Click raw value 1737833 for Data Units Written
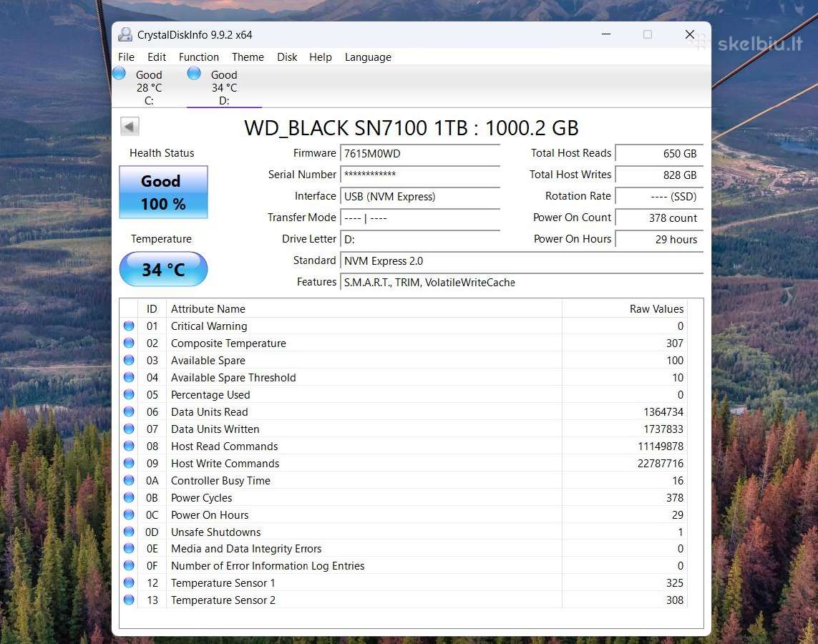 [x=663, y=429]
